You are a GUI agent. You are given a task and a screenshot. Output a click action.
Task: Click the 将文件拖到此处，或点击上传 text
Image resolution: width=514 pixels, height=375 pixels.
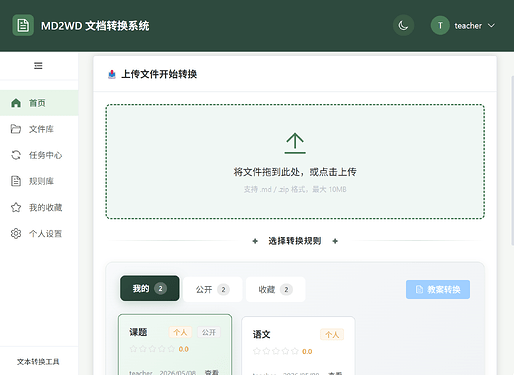coord(295,172)
